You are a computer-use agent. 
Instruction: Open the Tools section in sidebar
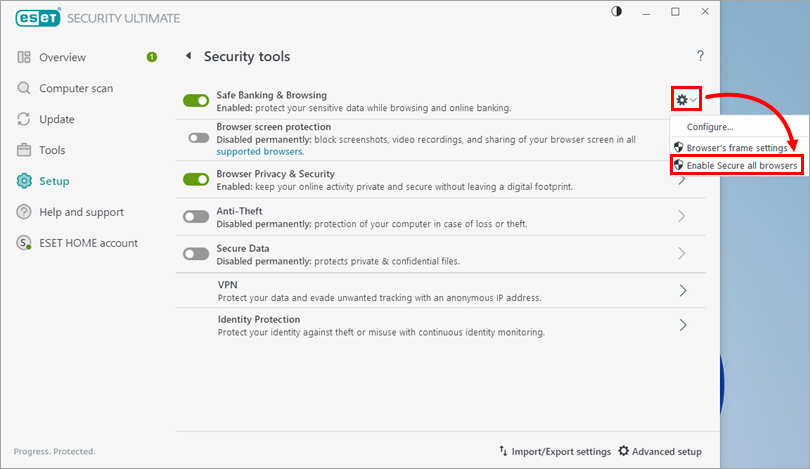tap(52, 150)
